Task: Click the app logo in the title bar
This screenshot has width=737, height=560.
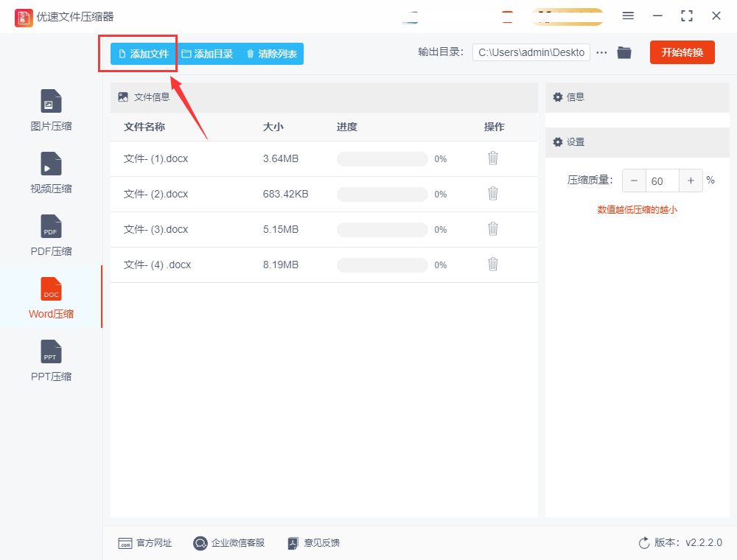Action: 24,18
